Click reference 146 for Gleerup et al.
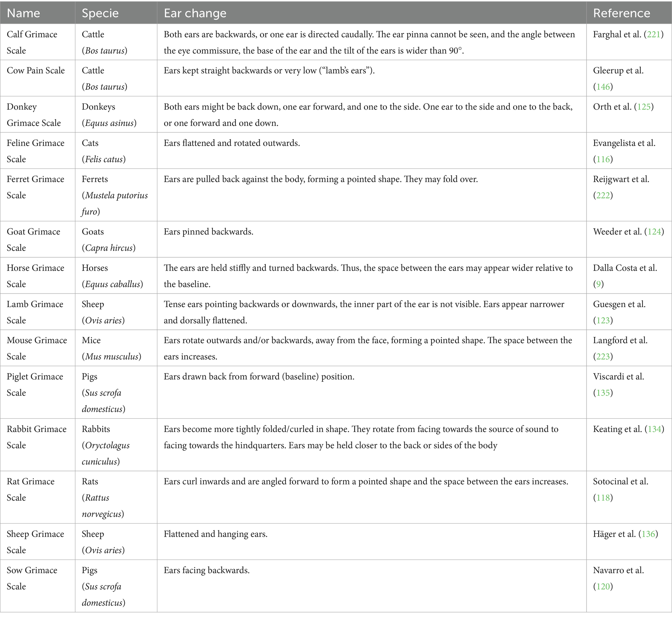Screen dimensions: 672x618 603,87
